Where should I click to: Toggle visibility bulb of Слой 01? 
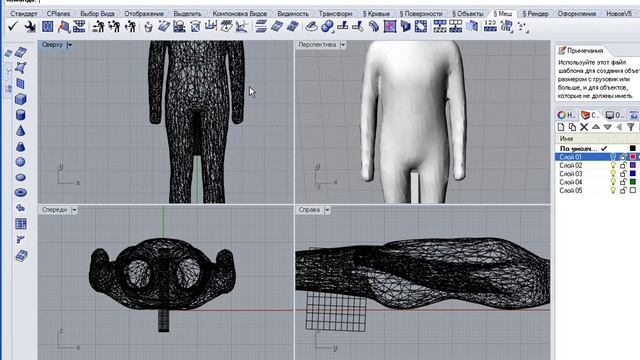[x=613, y=157]
